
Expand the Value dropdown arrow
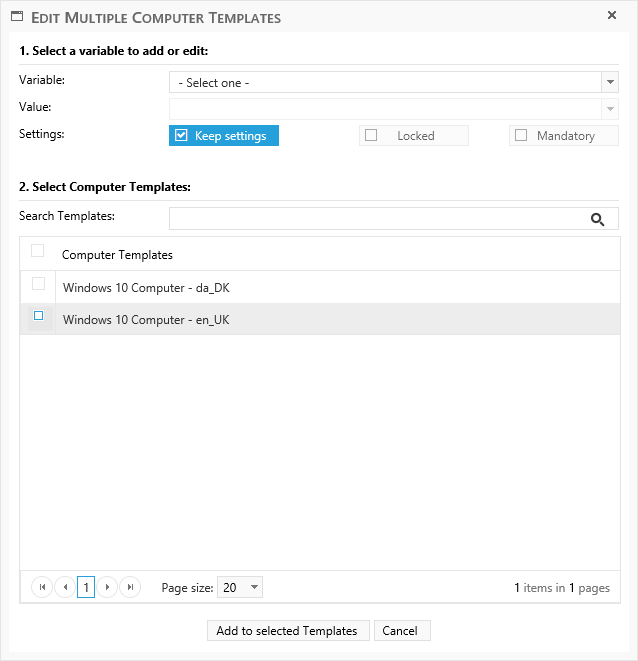[x=609, y=108]
